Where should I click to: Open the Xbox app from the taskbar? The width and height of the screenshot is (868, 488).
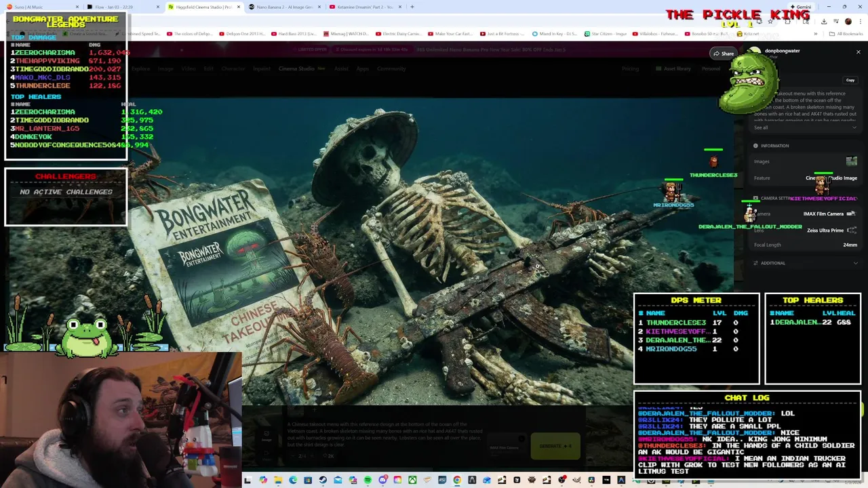click(412, 480)
